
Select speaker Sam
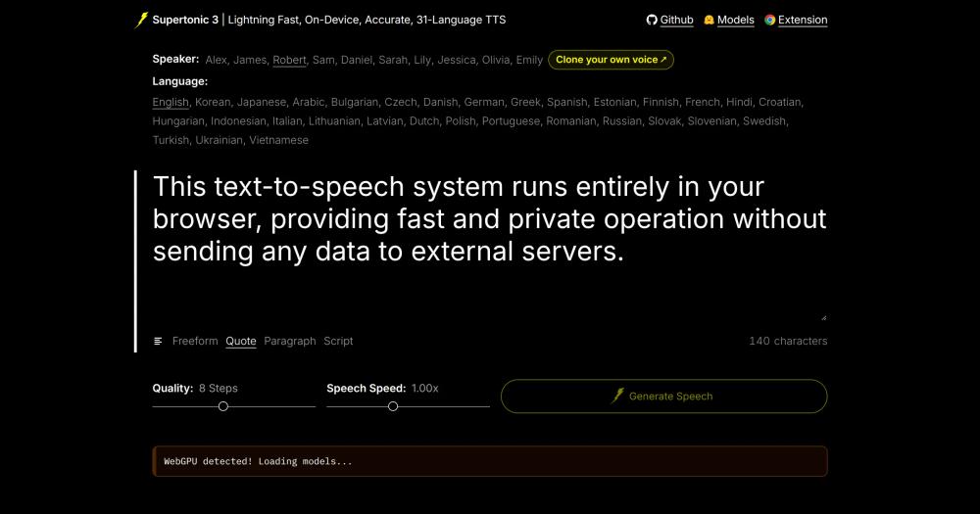(x=323, y=60)
